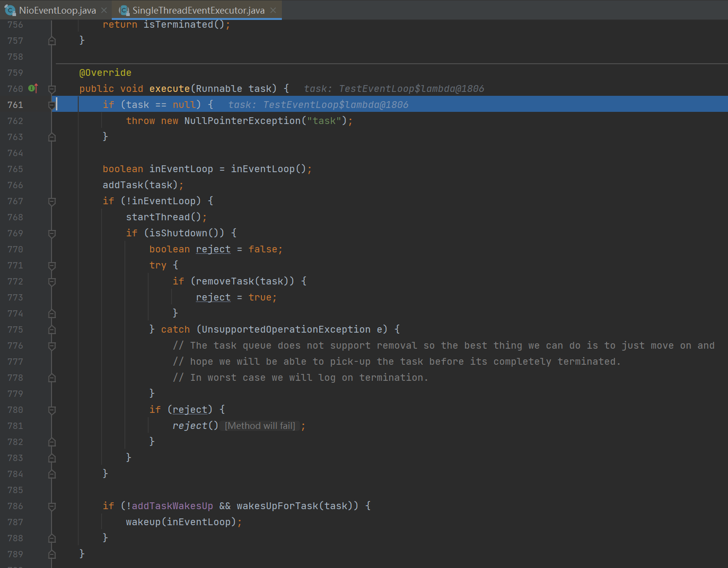Collapse the execute method at line 760

[x=52, y=89]
